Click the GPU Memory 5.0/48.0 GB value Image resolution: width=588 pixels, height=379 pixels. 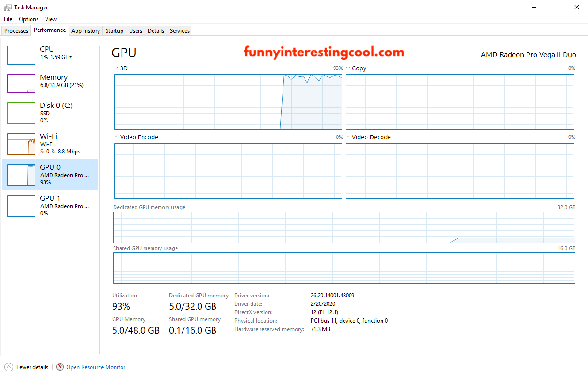coord(136,330)
